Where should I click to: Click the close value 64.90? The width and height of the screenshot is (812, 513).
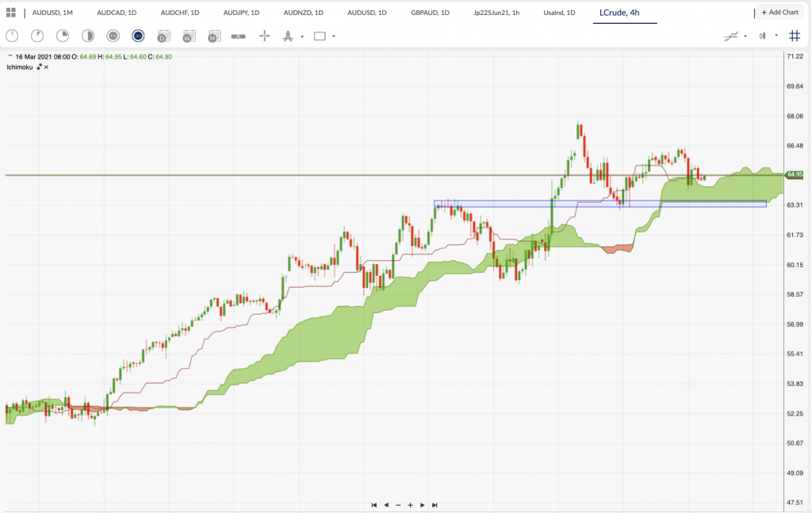[163, 57]
